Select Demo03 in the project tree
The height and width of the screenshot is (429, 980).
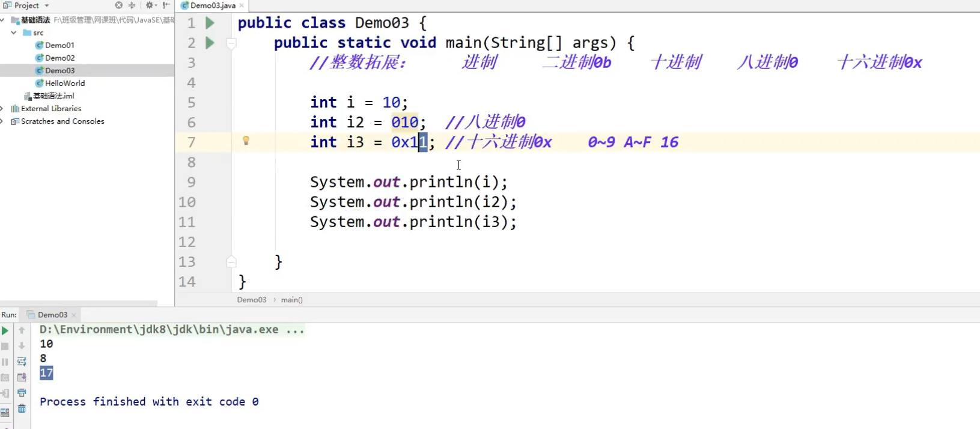59,70
